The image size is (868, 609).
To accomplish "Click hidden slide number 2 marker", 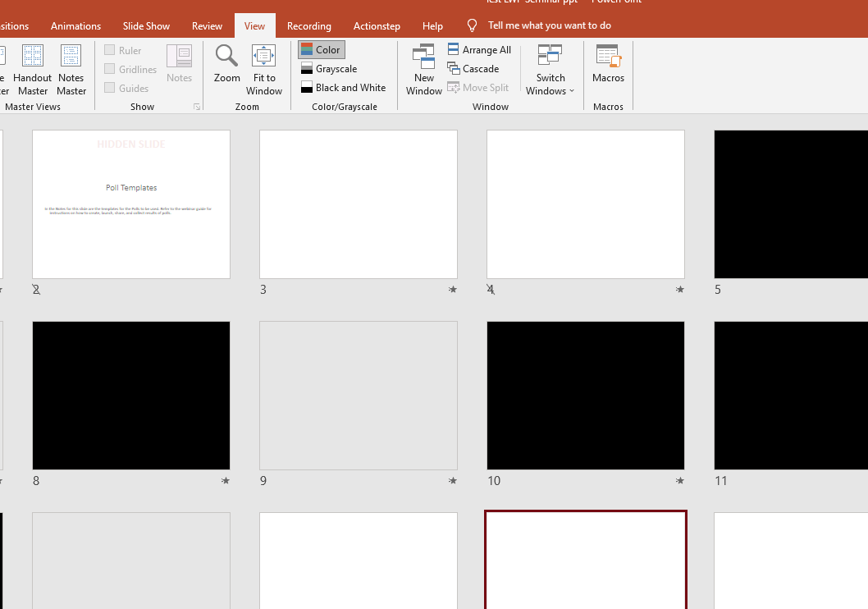I will point(36,289).
